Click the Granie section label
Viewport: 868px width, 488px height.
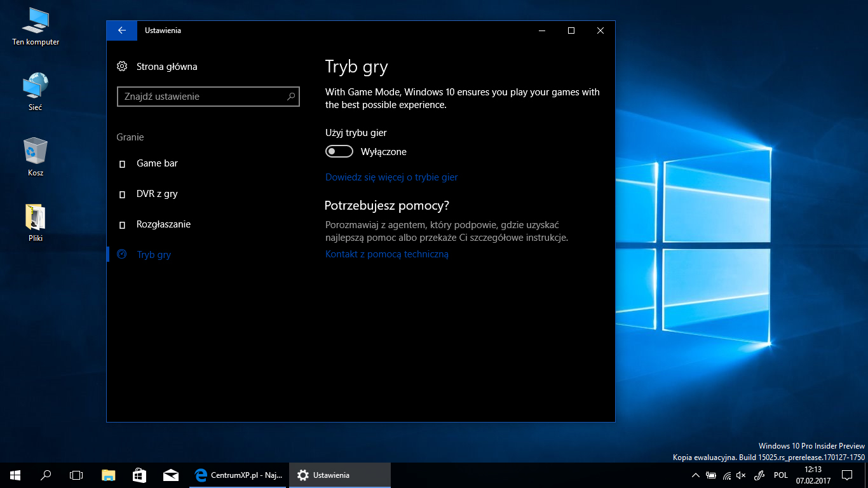[130, 137]
